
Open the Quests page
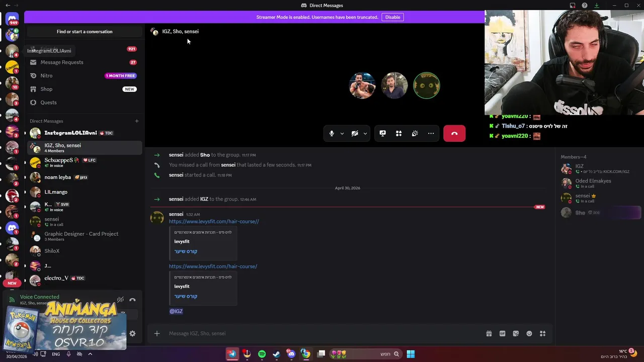84,103
